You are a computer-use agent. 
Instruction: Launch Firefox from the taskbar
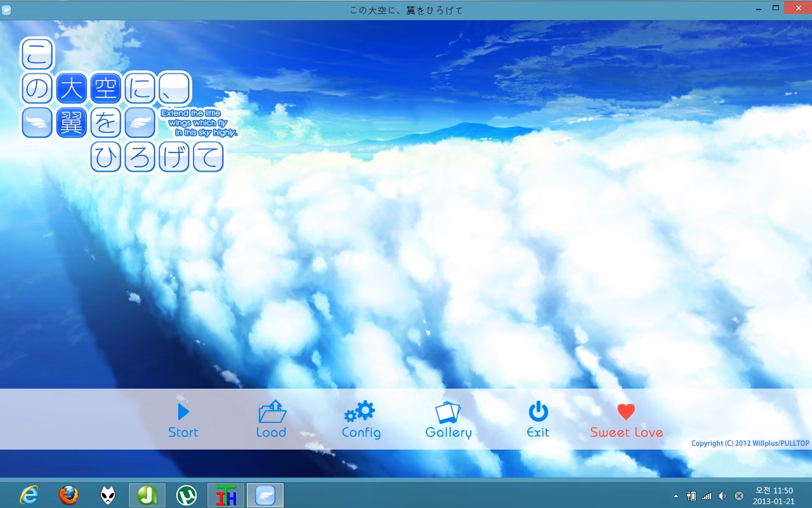pyautogui.click(x=69, y=495)
